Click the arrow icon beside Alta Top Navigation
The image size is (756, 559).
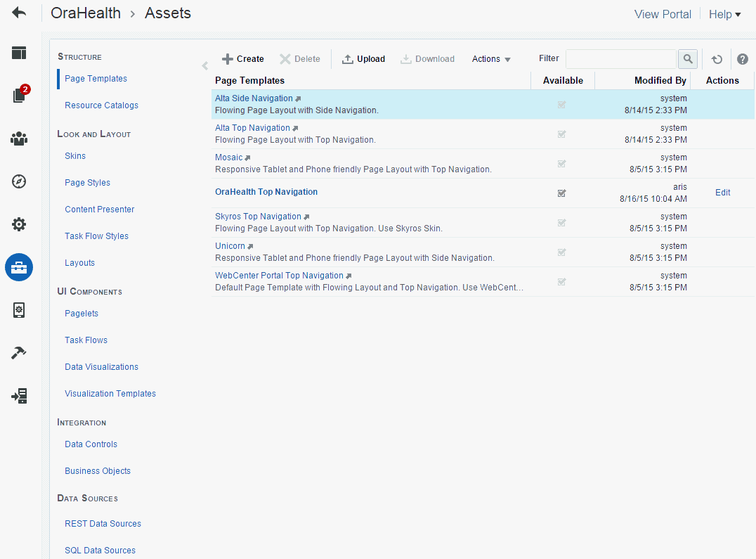296,128
